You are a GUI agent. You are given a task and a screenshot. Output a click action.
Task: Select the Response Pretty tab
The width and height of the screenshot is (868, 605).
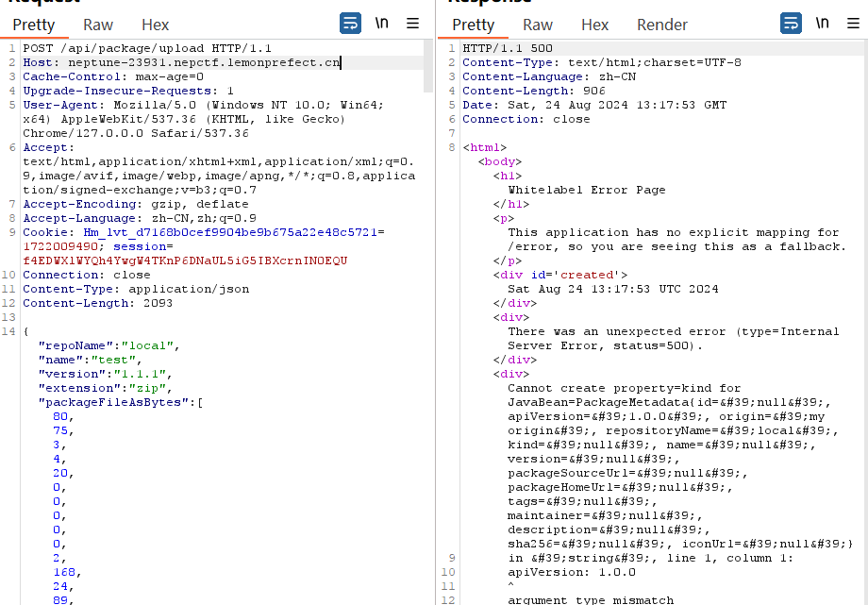tap(474, 25)
